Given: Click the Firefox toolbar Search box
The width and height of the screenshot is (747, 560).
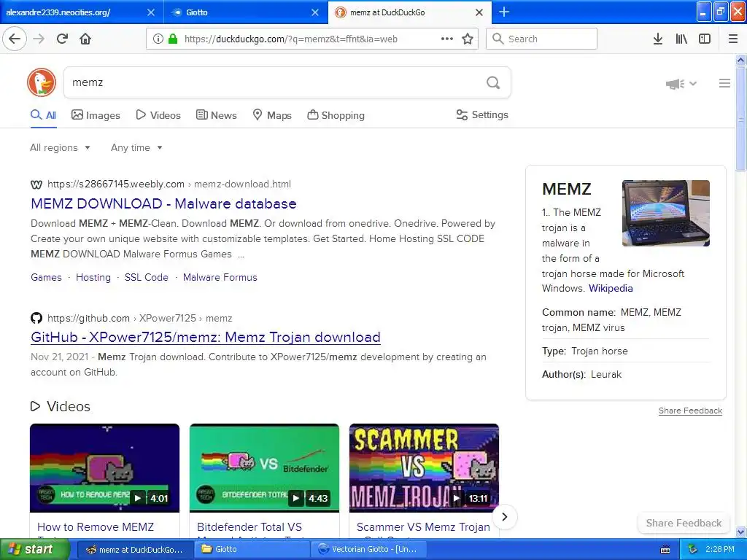Looking at the screenshot, I should [x=541, y=39].
